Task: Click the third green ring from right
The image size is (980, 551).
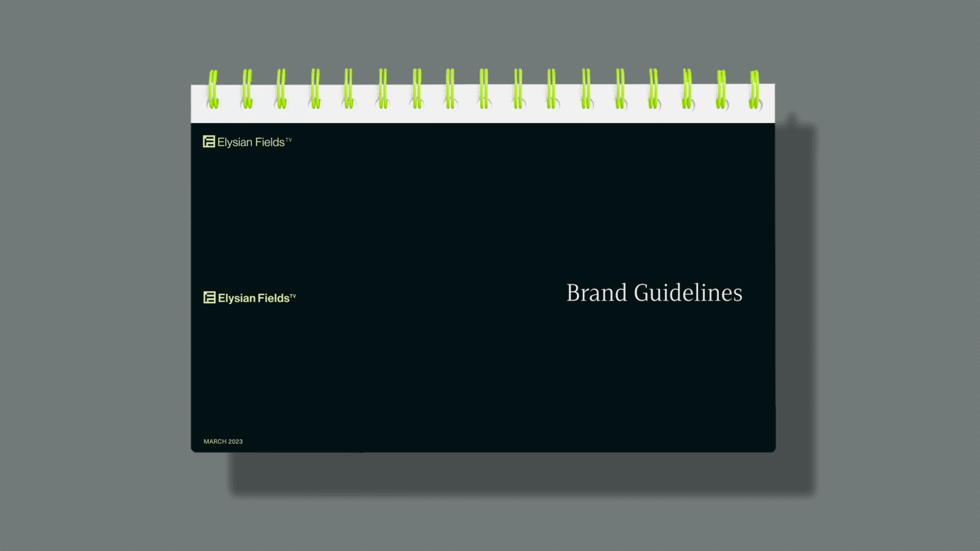Action: 687,89
